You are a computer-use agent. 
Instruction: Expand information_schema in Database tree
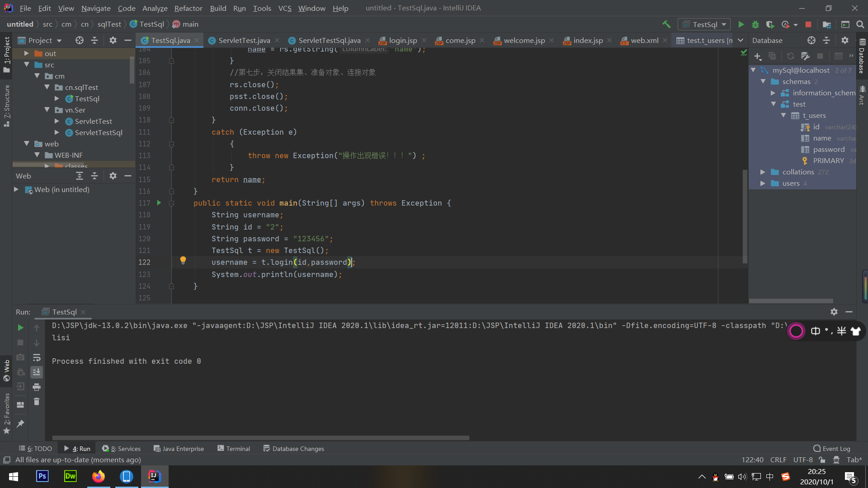point(773,93)
